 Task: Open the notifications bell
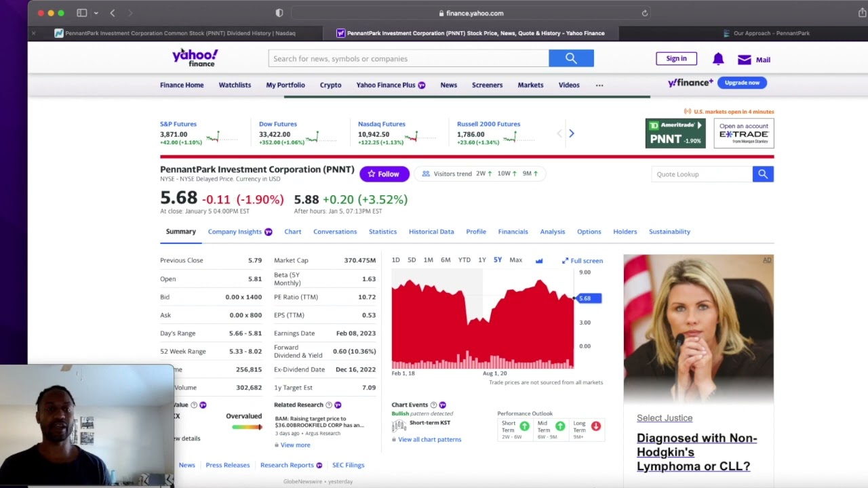click(x=718, y=59)
